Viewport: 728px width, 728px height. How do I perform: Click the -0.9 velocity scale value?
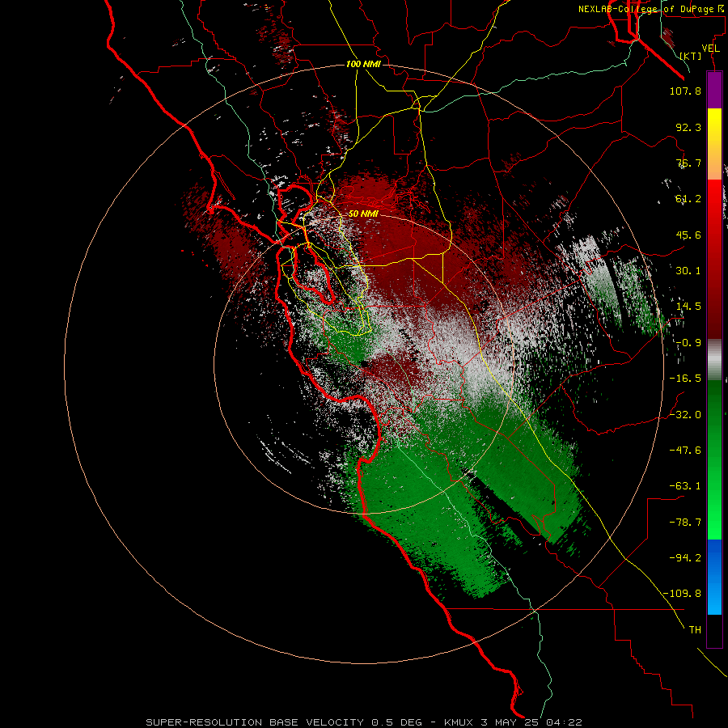pos(688,343)
